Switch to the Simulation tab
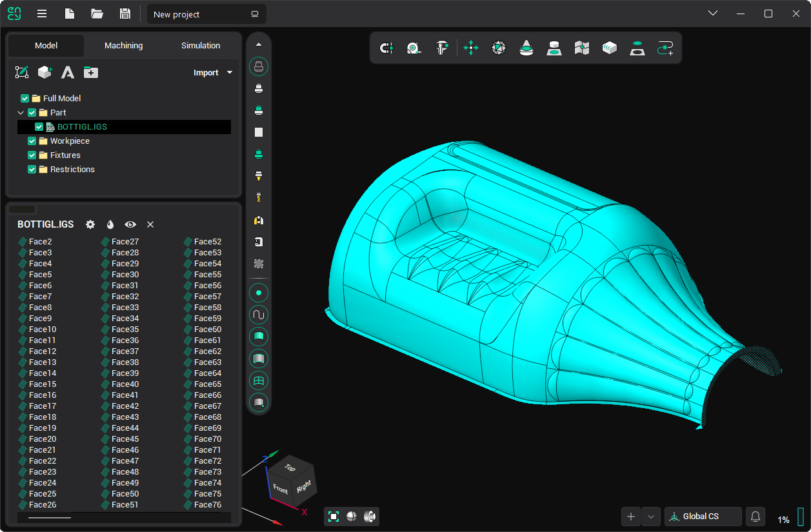This screenshot has width=811, height=532. click(201, 46)
